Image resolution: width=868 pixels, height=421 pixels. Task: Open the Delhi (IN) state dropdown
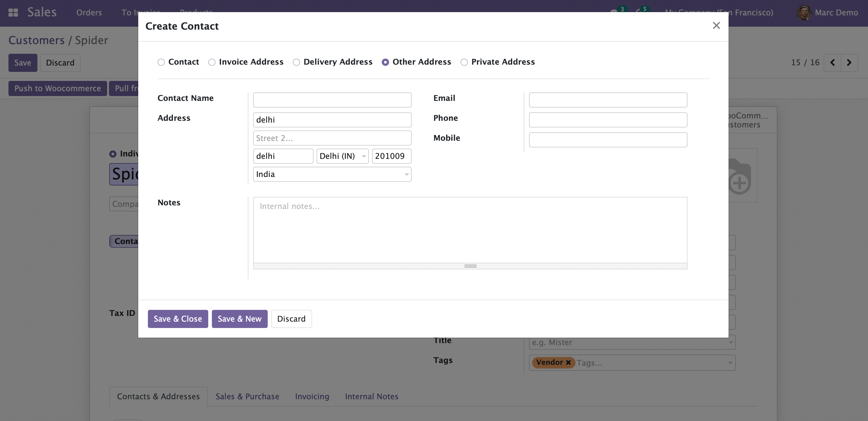[x=364, y=156]
